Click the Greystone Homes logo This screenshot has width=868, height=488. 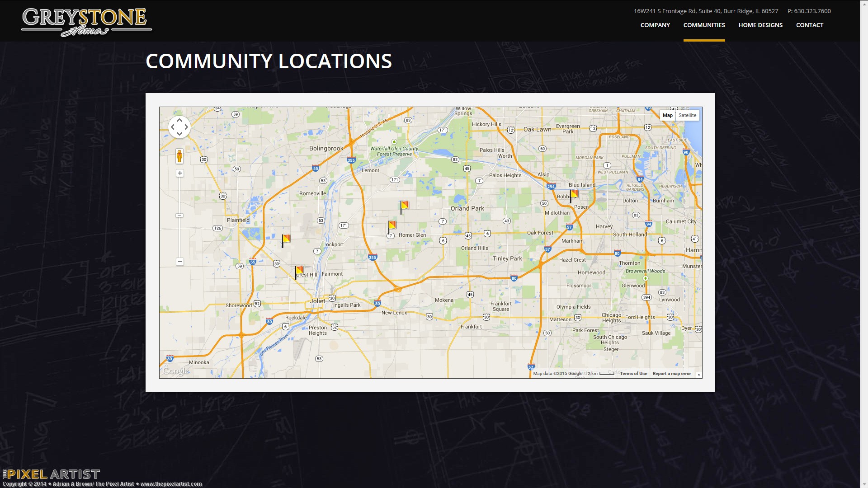[86, 22]
